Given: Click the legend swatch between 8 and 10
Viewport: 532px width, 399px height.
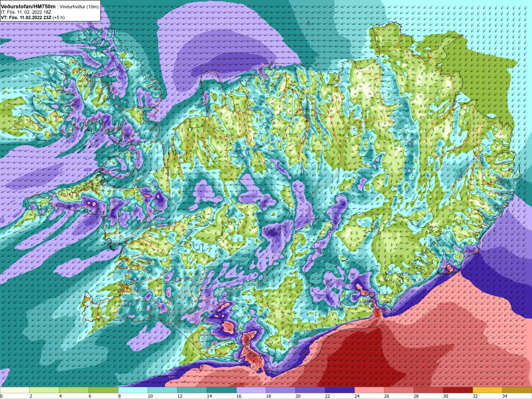Looking at the screenshot, I should pos(133,390).
